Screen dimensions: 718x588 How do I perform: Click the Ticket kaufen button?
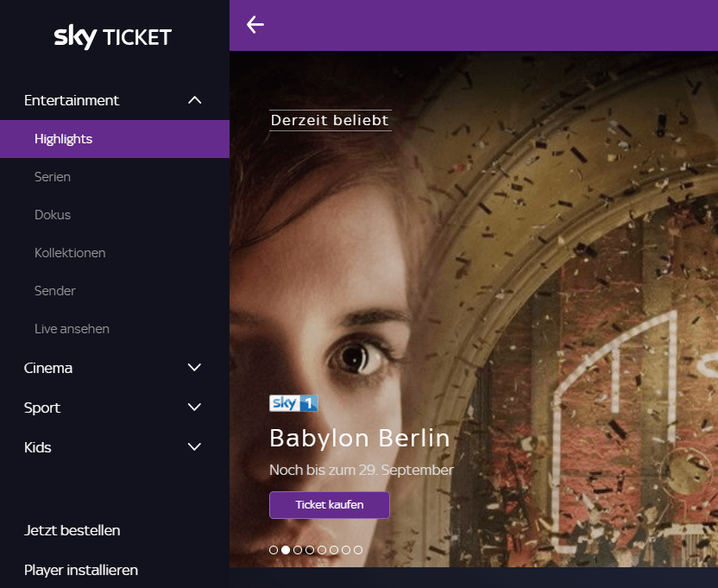point(330,505)
